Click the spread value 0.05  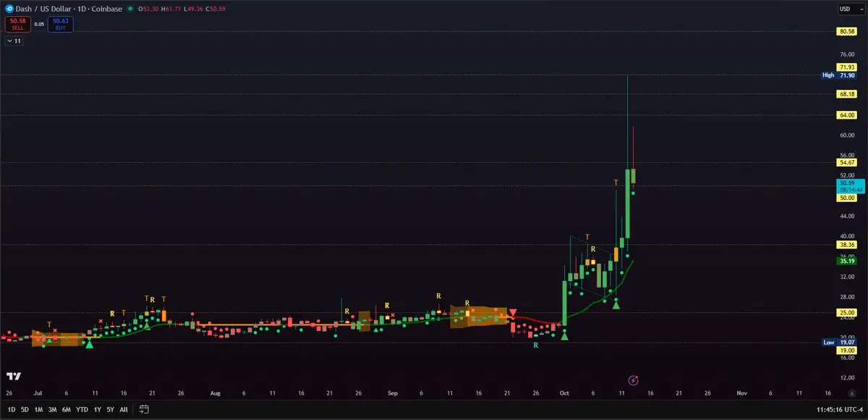pyautogui.click(x=39, y=24)
